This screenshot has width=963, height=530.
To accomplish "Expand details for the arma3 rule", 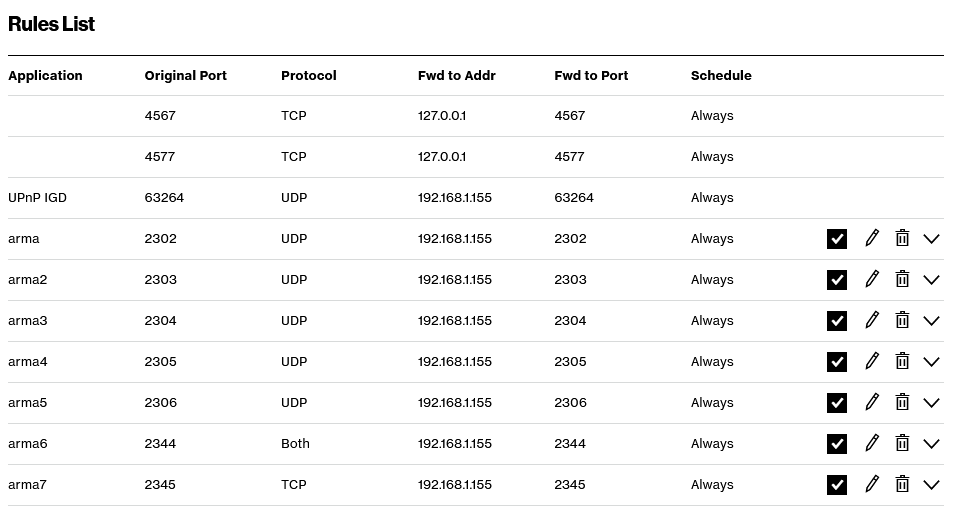I will tap(931, 321).
